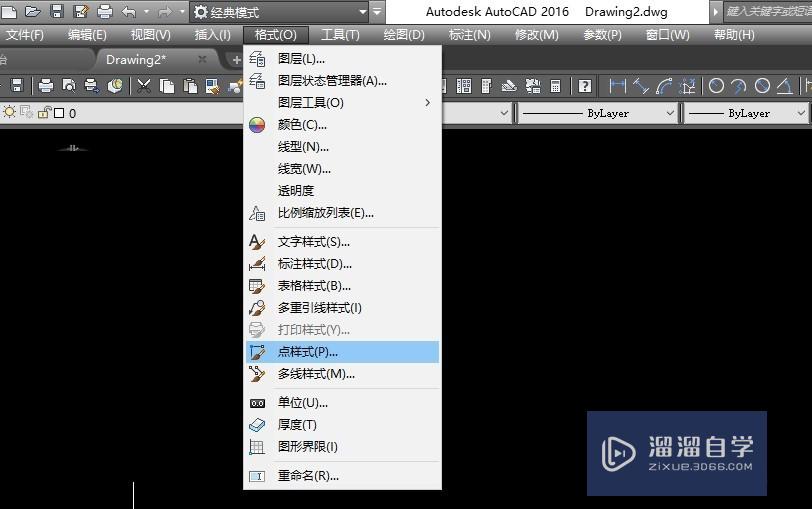This screenshot has height=509, width=812.
Task: Click the Copy icon
Action: pyautogui.click(x=167, y=85)
